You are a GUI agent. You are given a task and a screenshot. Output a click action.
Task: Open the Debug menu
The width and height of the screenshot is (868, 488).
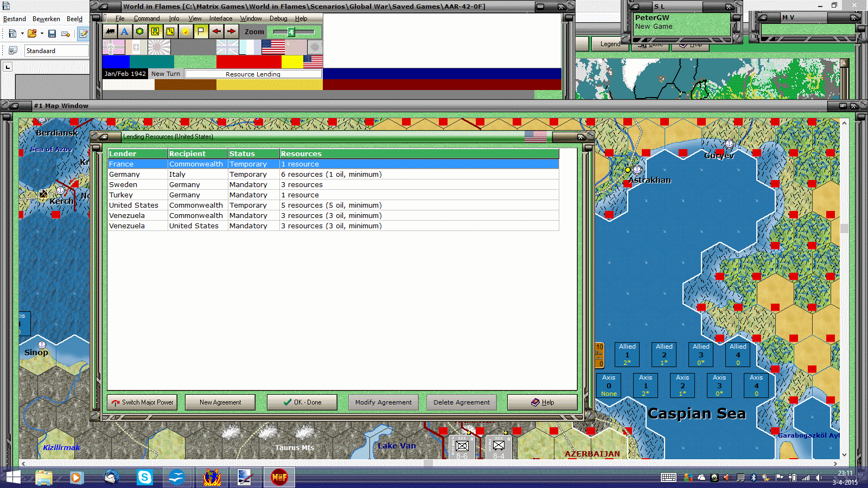pyautogui.click(x=278, y=18)
